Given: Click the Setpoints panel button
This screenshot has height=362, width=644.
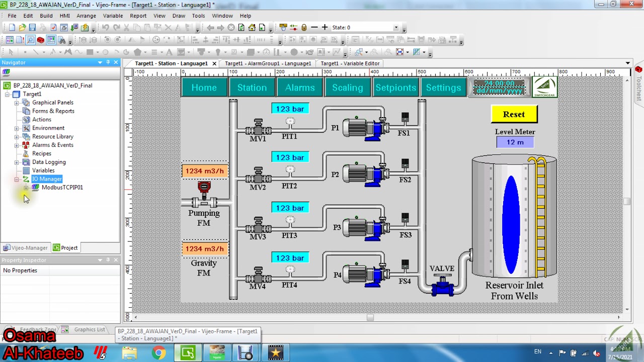Looking at the screenshot, I should point(395,87).
